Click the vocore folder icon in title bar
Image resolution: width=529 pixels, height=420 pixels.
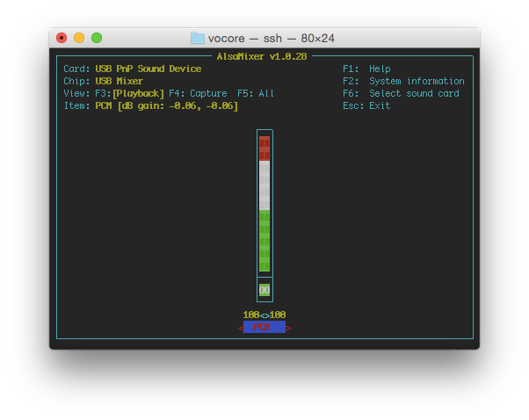[x=198, y=38]
